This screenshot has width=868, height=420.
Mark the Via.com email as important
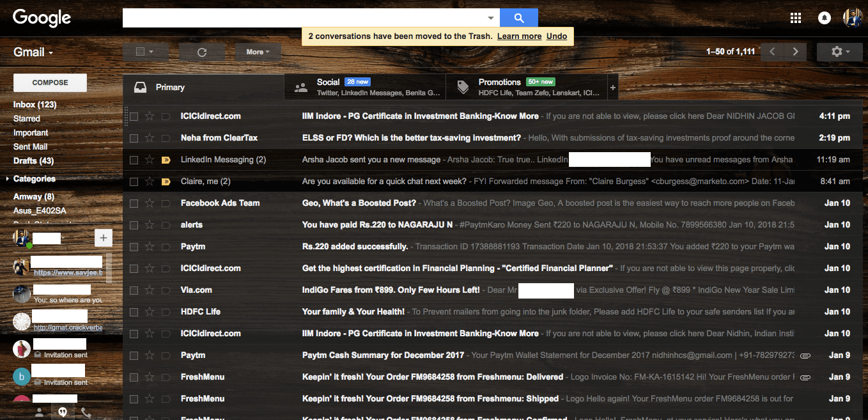tap(166, 290)
